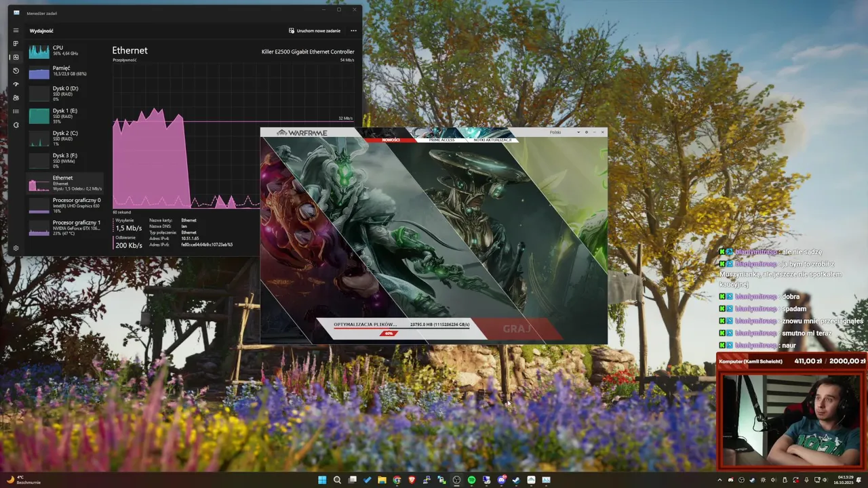Image resolution: width=868 pixels, height=488 pixels.
Task: Select Pamięć memory entry
Action: pyautogui.click(x=65, y=71)
